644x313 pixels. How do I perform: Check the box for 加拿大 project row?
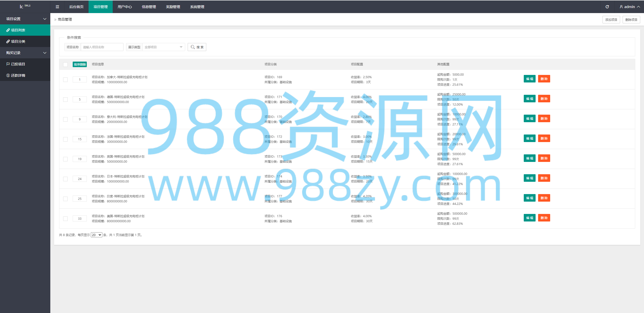coord(65,80)
